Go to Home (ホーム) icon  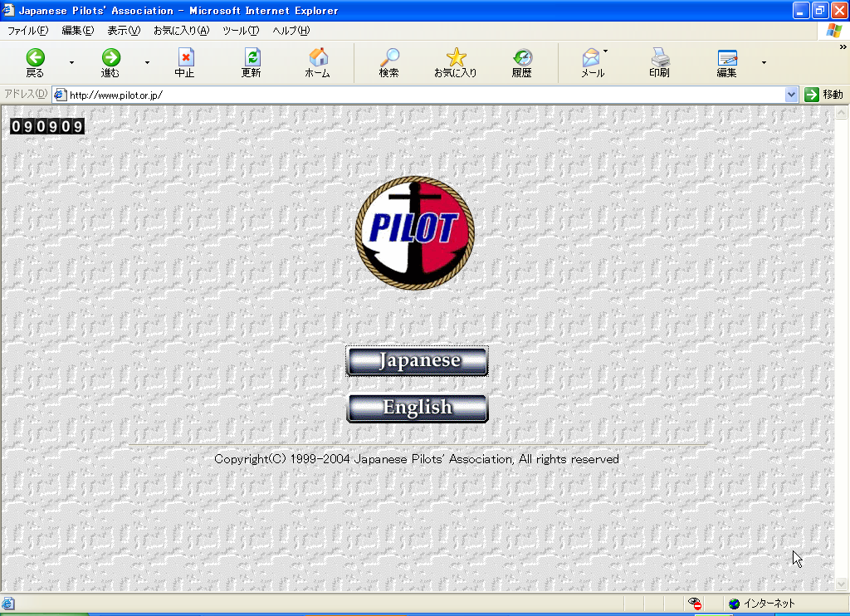pyautogui.click(x=318, y=58)
